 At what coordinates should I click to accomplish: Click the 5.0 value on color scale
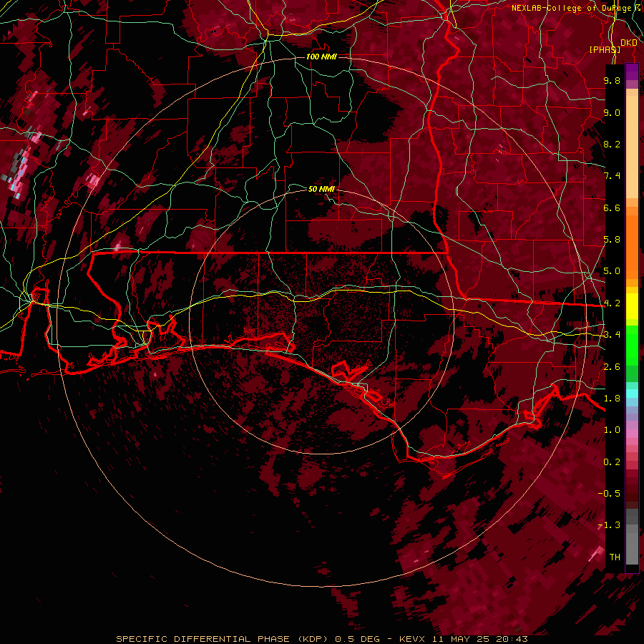612,271
